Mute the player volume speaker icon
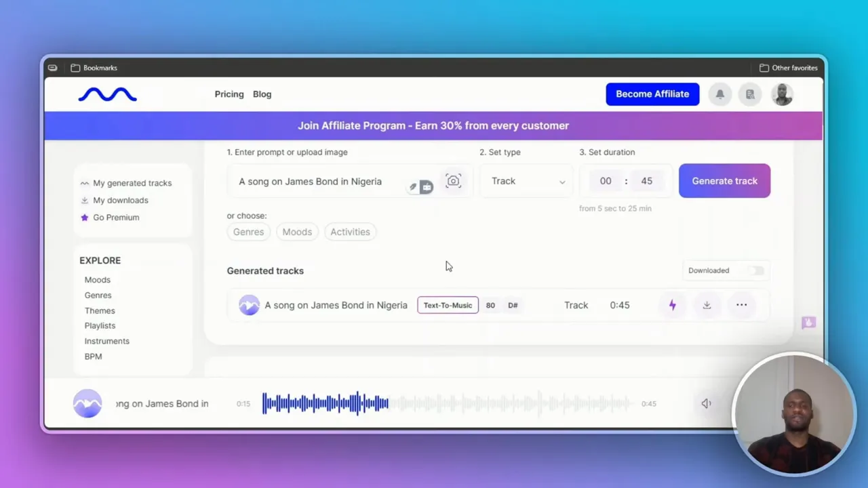The height and width of the screenshot is (488, 868). [x=706, y=403]
